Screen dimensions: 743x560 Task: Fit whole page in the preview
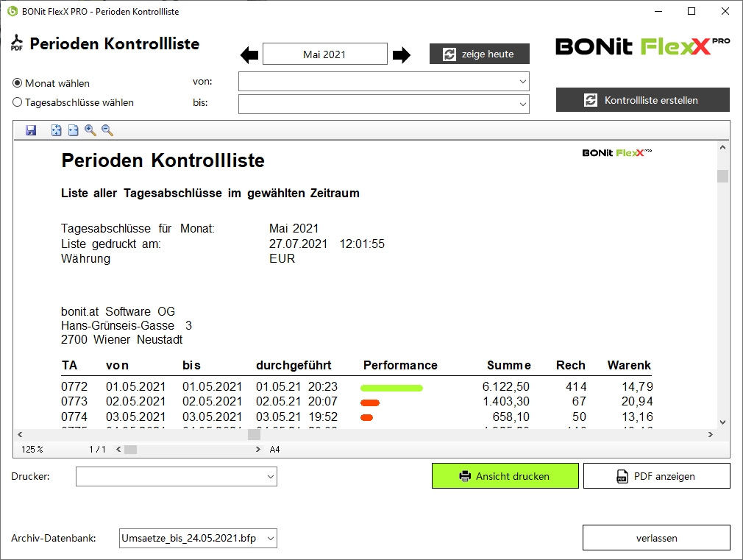56,130
